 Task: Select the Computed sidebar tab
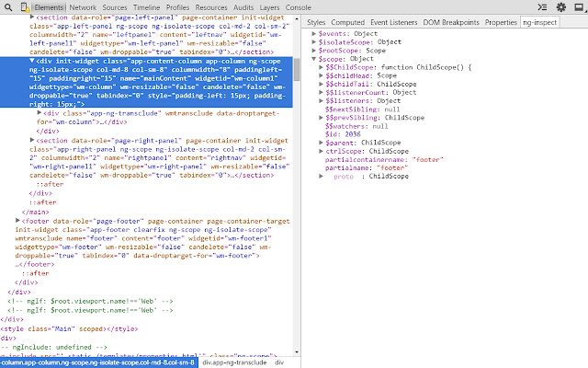(x=347, y=22)
